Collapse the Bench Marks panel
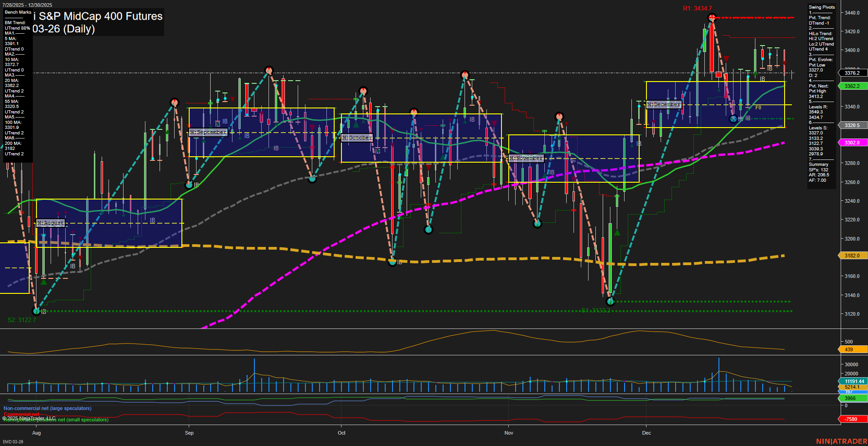Screen dimensions: 868x446 point(17,12)
